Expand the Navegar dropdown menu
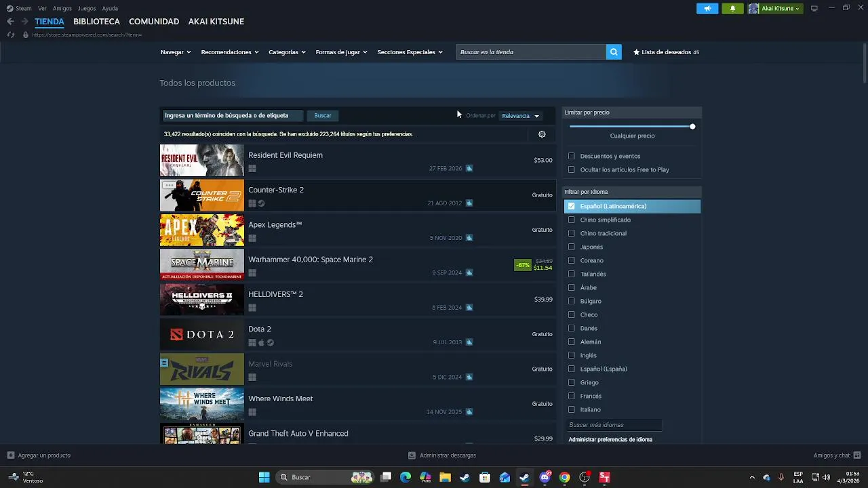Image resolution: width=868 pixels, height=488 pixels. click(x=176, y=52)
